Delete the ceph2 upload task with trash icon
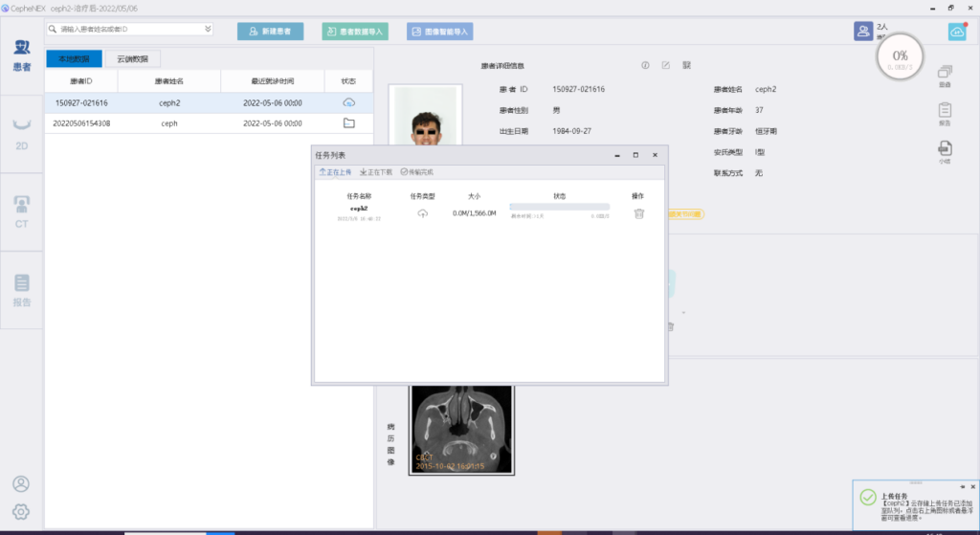This screenshot has width=980, height=535. [638, 213]
